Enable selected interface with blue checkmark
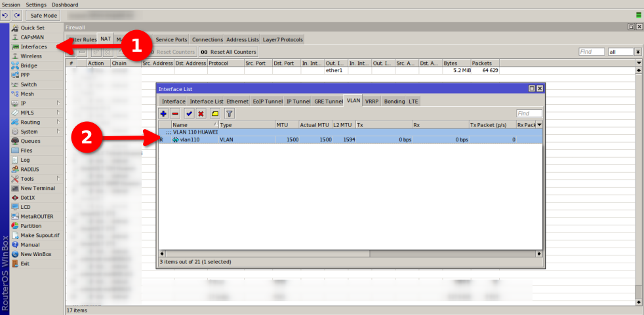The image size is (644, 315). point(189,113)
